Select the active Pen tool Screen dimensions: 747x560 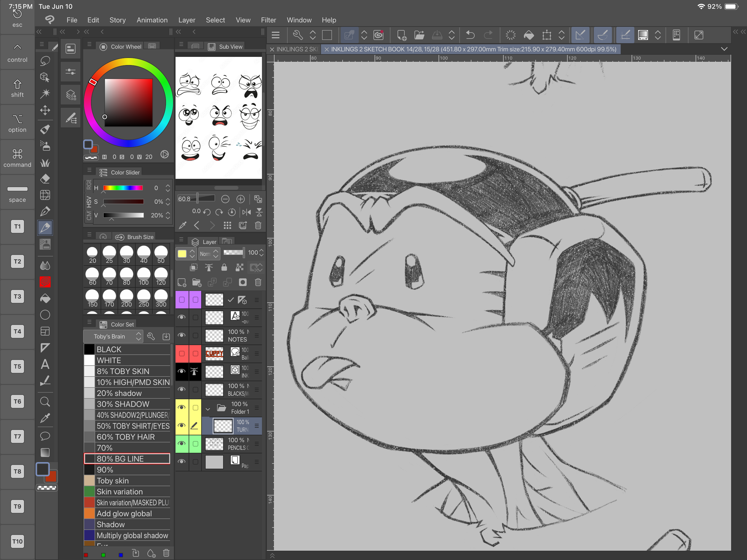45,228
